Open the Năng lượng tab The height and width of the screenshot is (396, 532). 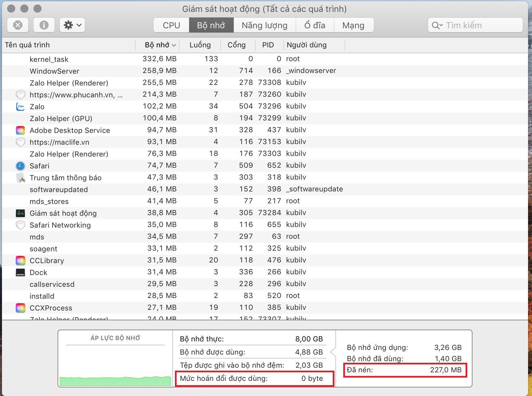(265, 25)
